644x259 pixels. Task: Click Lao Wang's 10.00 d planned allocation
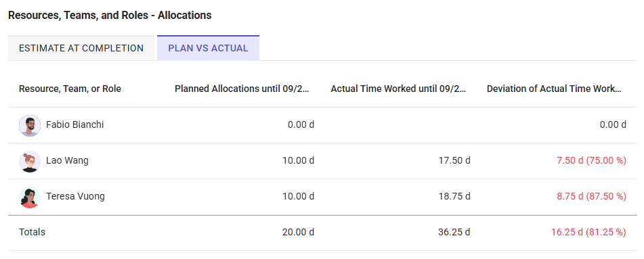point(298,160)
